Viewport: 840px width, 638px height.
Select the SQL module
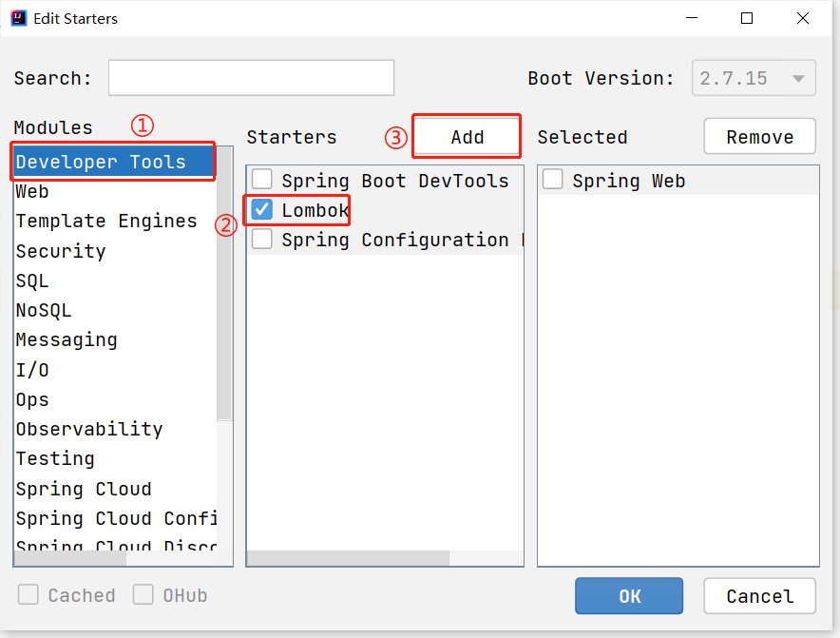pos(115,280)
